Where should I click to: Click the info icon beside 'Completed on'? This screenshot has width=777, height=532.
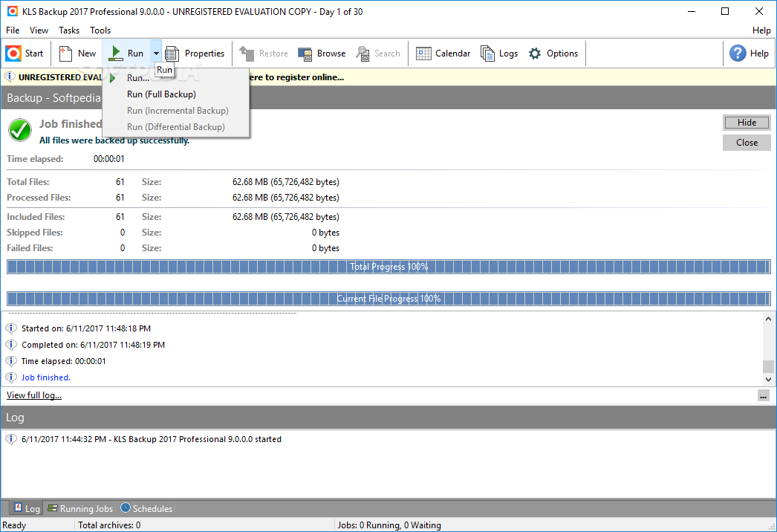(x=11, y=345)
